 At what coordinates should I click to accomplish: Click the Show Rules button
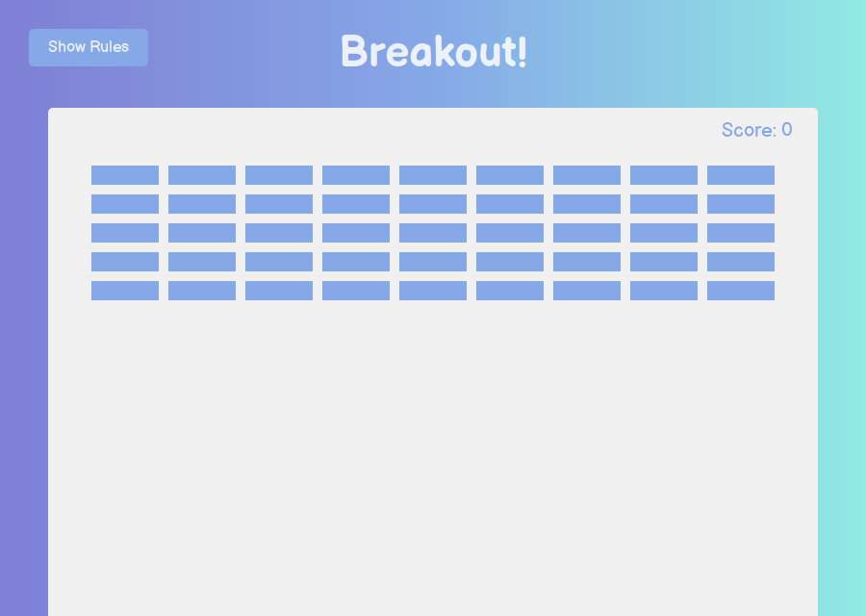(x=89, y=47)
